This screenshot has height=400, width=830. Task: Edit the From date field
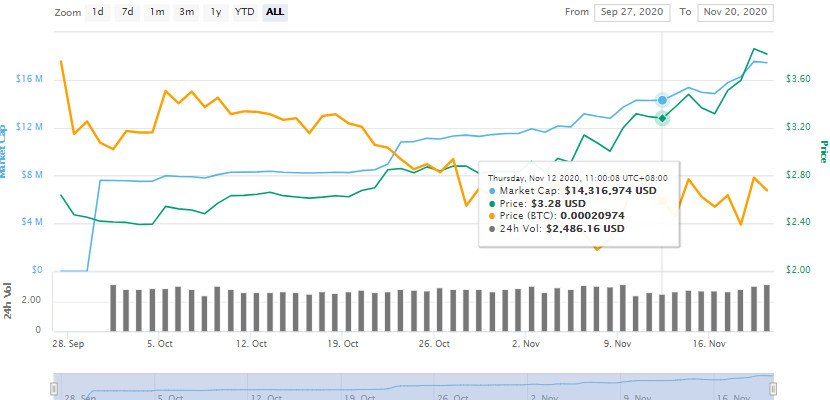point(632,12)
